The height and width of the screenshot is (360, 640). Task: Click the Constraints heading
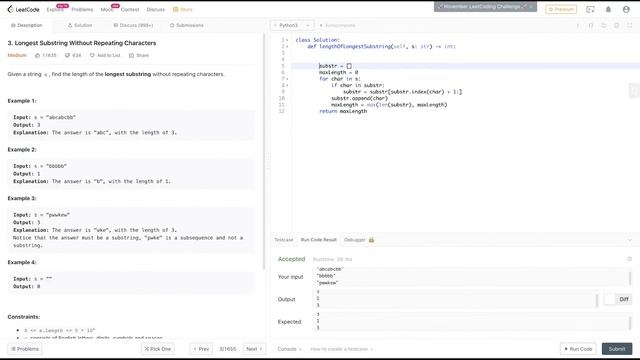[x=24, y=317]
